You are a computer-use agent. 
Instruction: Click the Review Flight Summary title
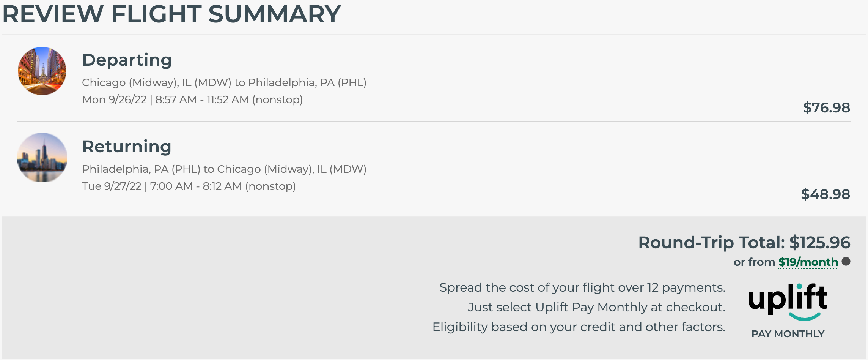coord(171,14)
